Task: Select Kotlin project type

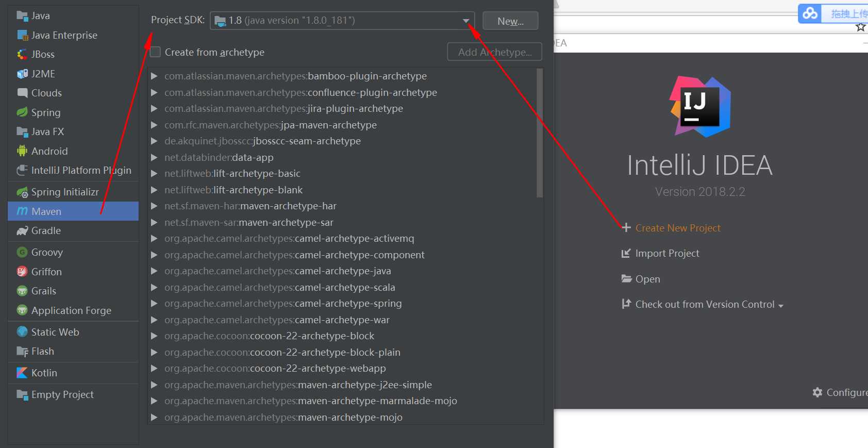Action: pyautogui.click(x=73, y=373)
